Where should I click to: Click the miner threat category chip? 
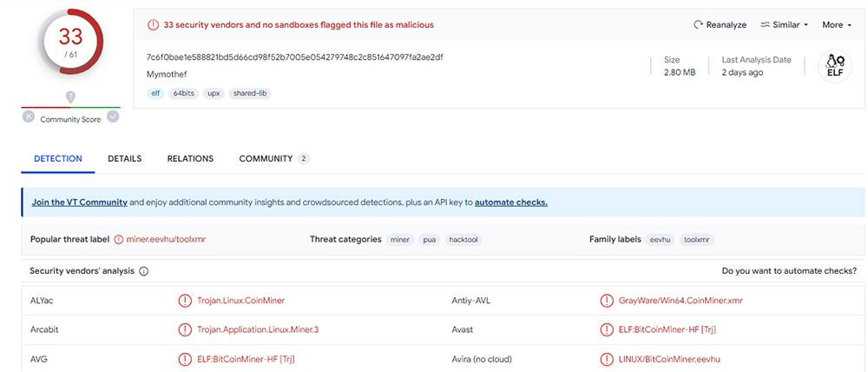(x=399, y=240)
